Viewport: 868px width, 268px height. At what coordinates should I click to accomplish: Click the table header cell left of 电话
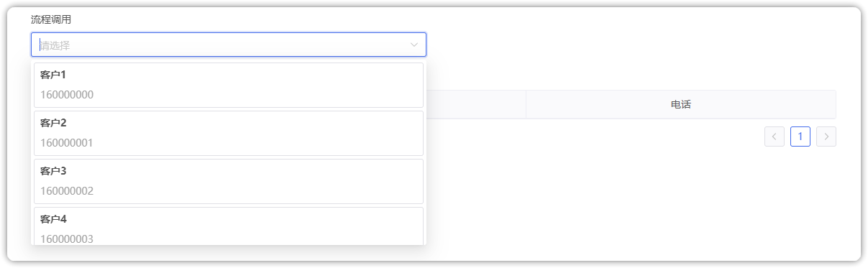(x=476, y=104)
